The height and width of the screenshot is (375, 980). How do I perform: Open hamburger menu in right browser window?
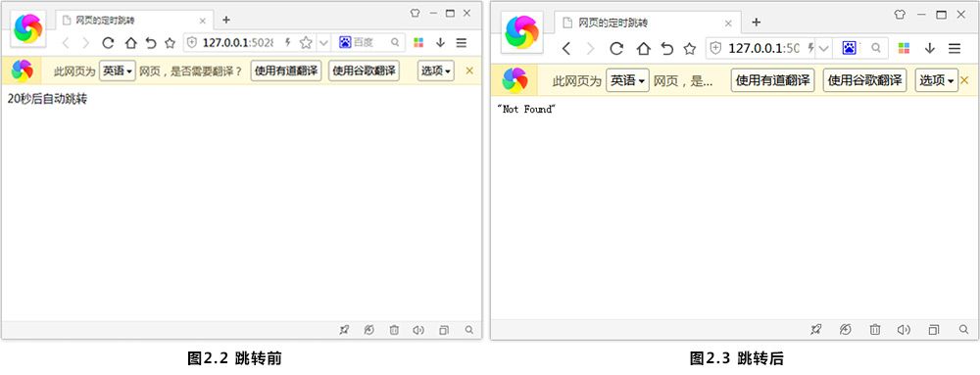click(955, 48)
